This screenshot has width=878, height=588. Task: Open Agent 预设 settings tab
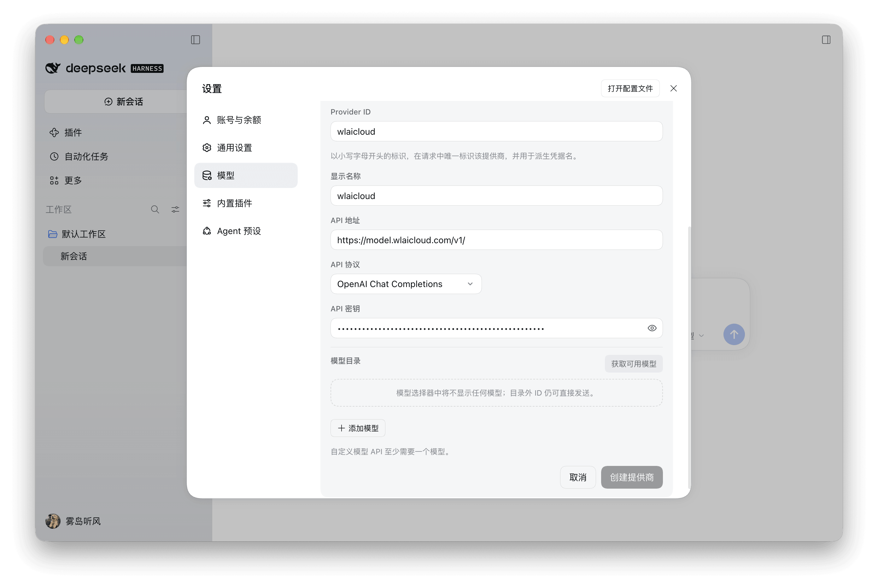[x=246, y=231]
